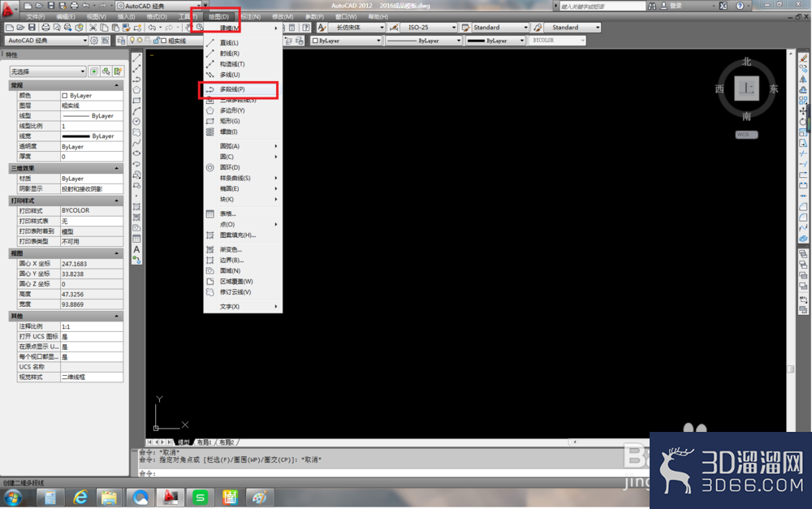Image resolution: width=812 pixels, height=509 pixels.
Task: Open the 圆弧(A) submenu in draw menu
Action: tap(243, 146)
